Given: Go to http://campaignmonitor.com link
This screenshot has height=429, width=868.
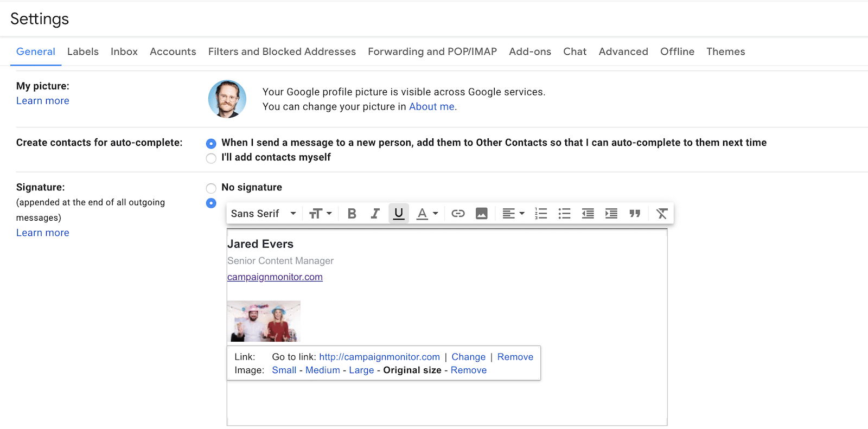Looking at the screenshot, I should tap(380, 357).
